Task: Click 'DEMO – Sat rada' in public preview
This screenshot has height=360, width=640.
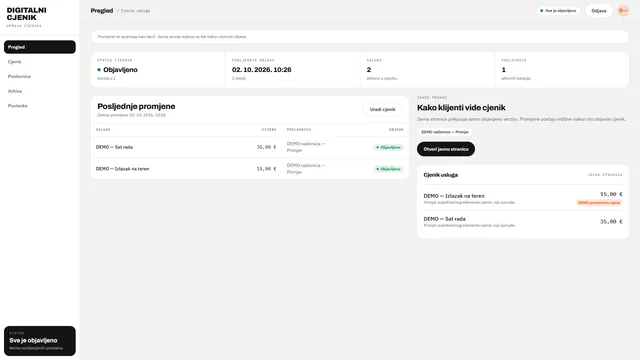Action: (x=444, y=219)
